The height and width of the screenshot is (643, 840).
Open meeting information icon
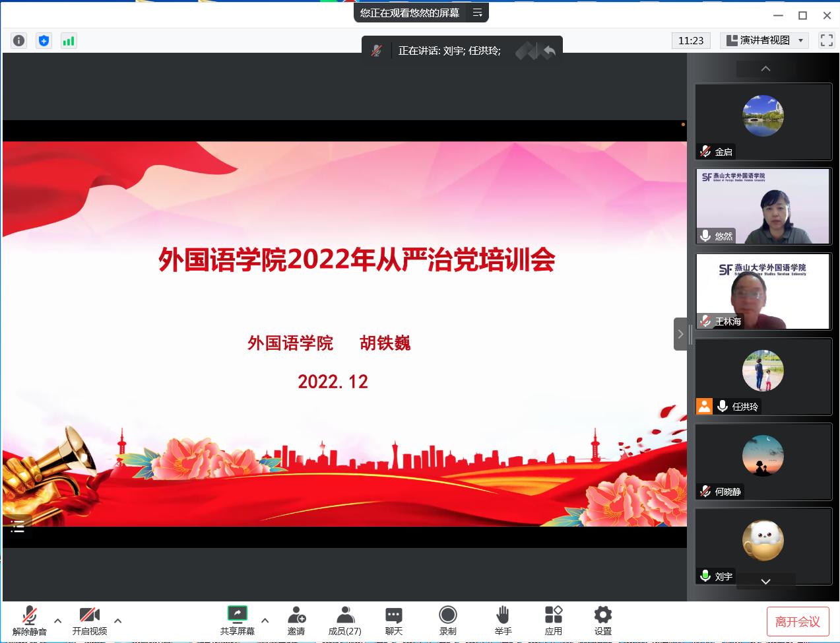tap(19, 41)
